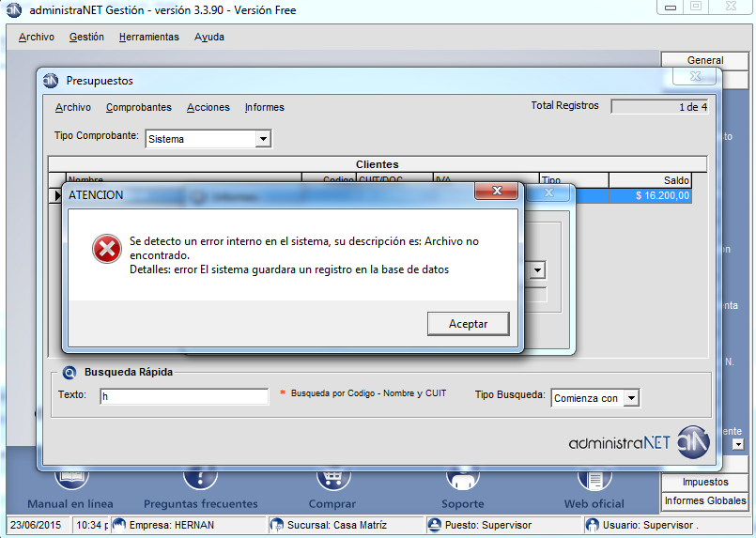Open the Preguntas frecuentes link

click(x=201, y=504)
